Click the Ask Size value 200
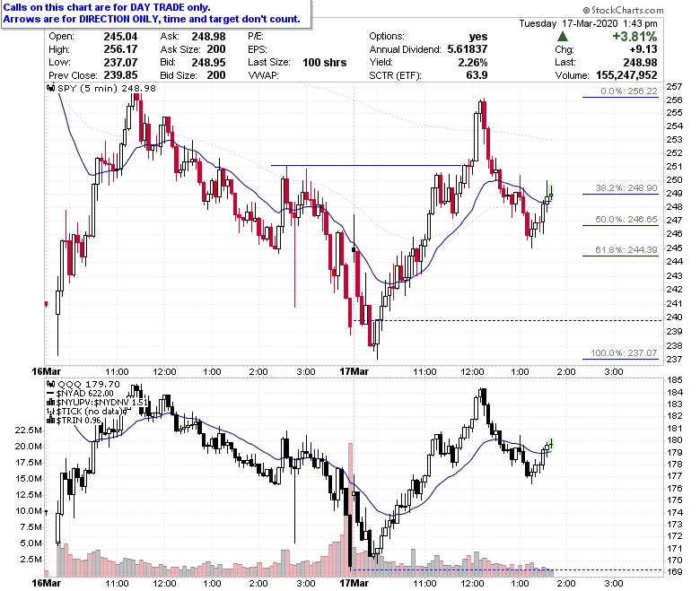700x591 pixels. [x=216, y=49]
